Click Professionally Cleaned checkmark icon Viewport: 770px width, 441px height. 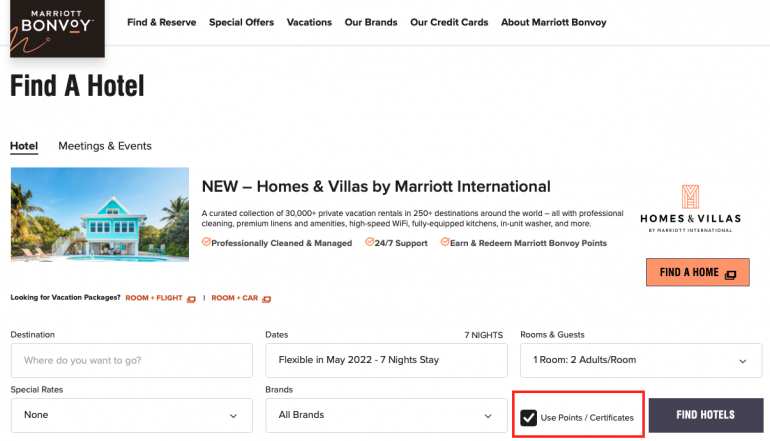(206, 242)
